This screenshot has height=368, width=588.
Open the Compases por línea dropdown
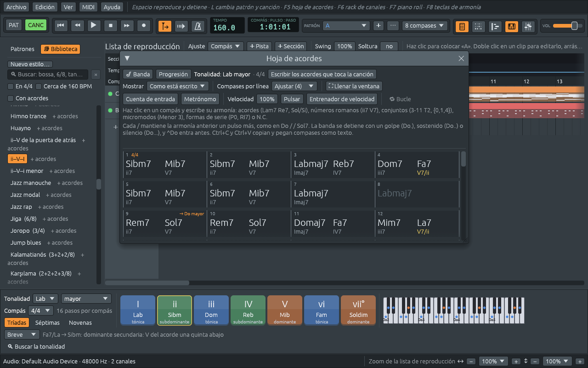pos(294,86)
